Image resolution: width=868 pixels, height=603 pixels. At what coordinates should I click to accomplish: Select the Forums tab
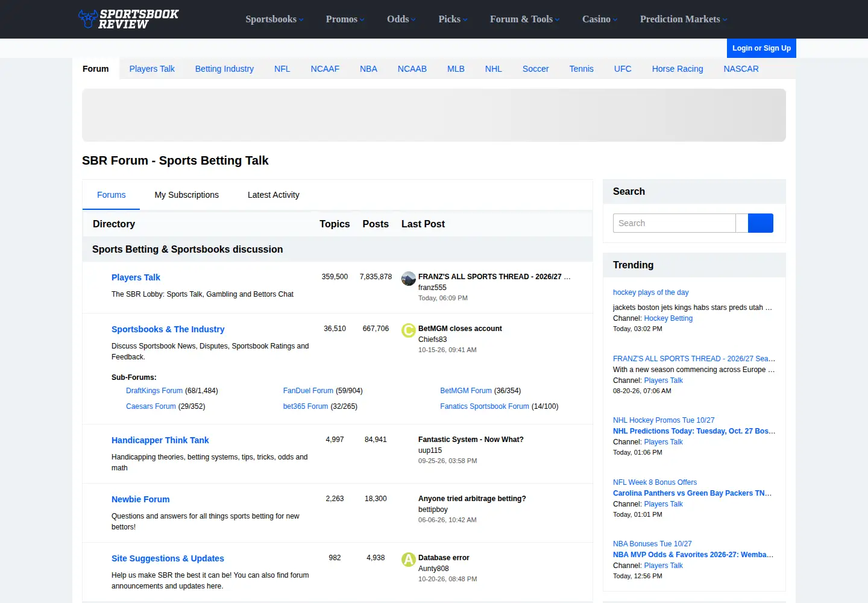click(x=112, y=195)
